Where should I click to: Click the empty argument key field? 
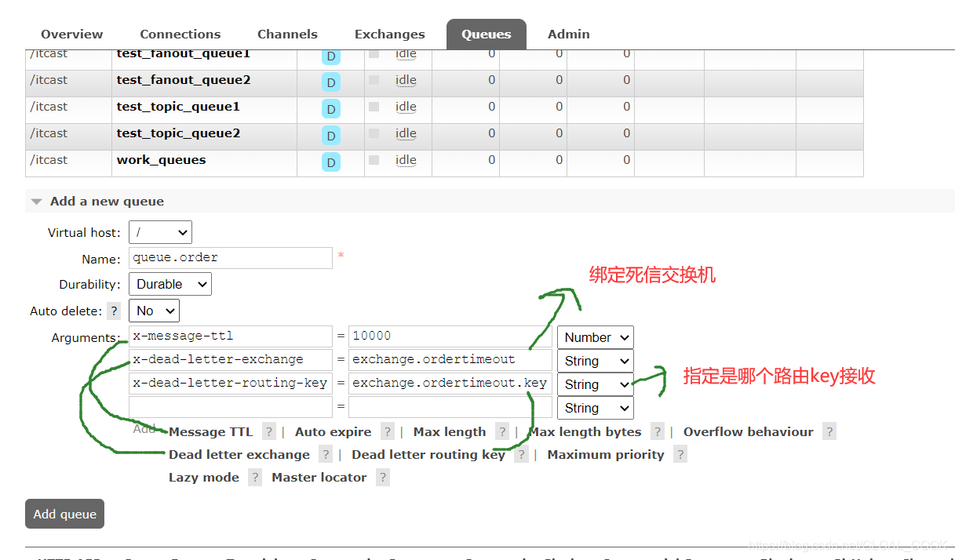point(231,407)
